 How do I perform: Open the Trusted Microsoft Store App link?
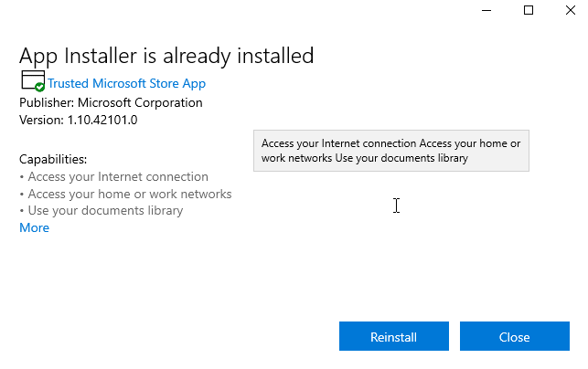[x=126, y=83]
